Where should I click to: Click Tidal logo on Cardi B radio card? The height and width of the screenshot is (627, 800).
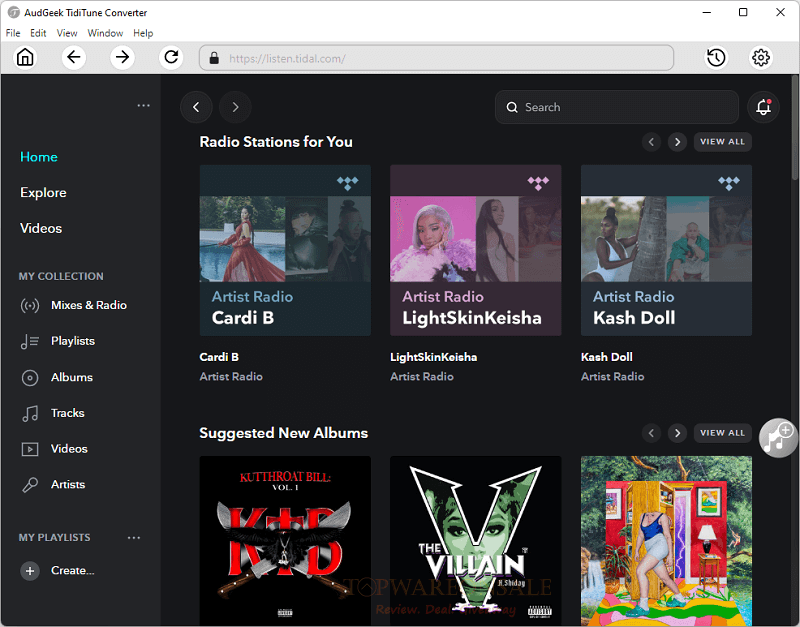pos(347,183)
